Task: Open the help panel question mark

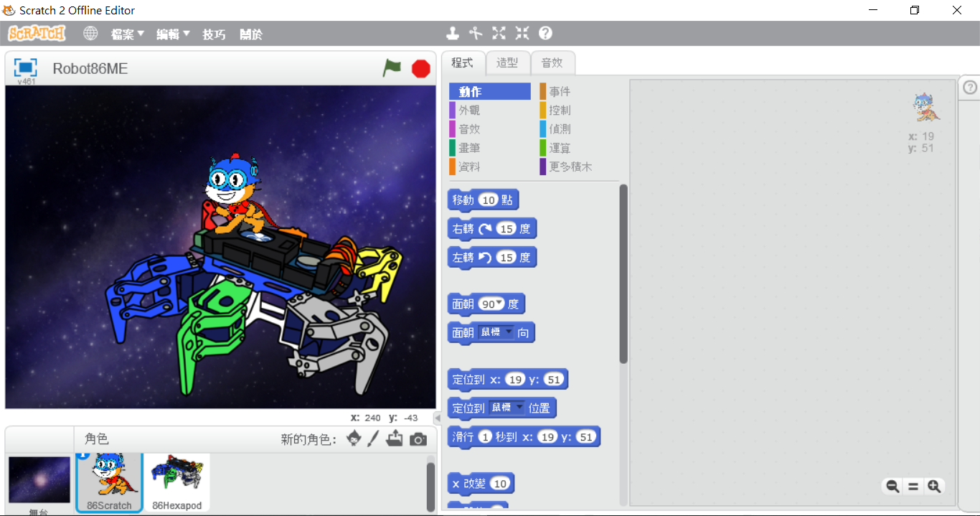Action: click(x=970, y=87)
